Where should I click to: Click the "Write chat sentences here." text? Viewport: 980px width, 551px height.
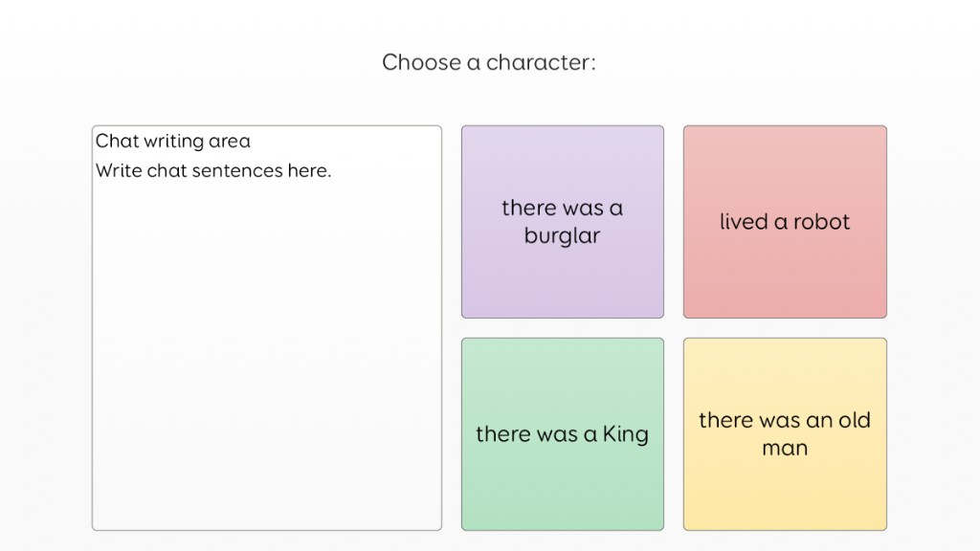[x=213, y=171]
